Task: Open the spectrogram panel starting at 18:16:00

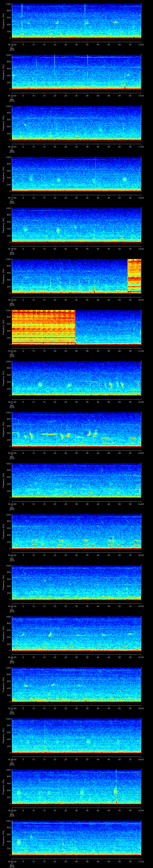Action: [77, 123]
